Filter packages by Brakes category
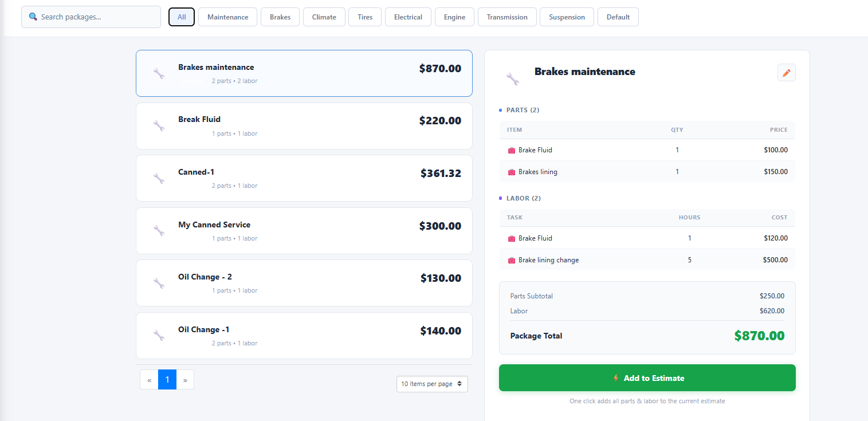868x421 pixels. coord(280,17)
